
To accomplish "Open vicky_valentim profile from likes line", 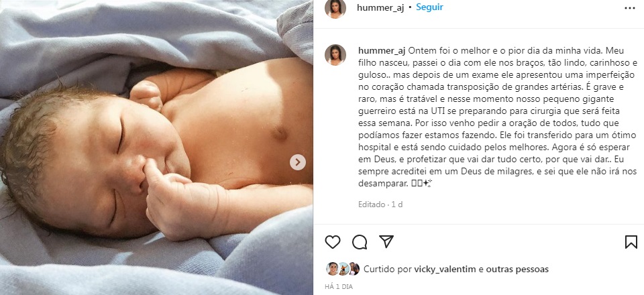I will (x=445, y=269).
